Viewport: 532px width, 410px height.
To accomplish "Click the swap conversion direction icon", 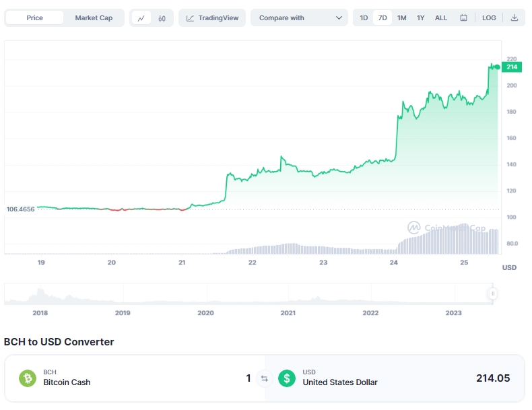I will click(x=264, y=378).
